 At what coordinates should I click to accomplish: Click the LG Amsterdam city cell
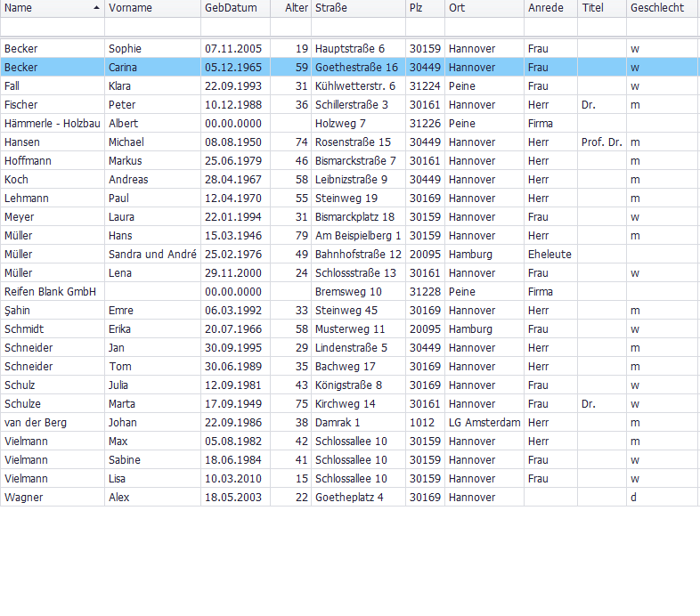pyautogui.click(x=484, y=423)
